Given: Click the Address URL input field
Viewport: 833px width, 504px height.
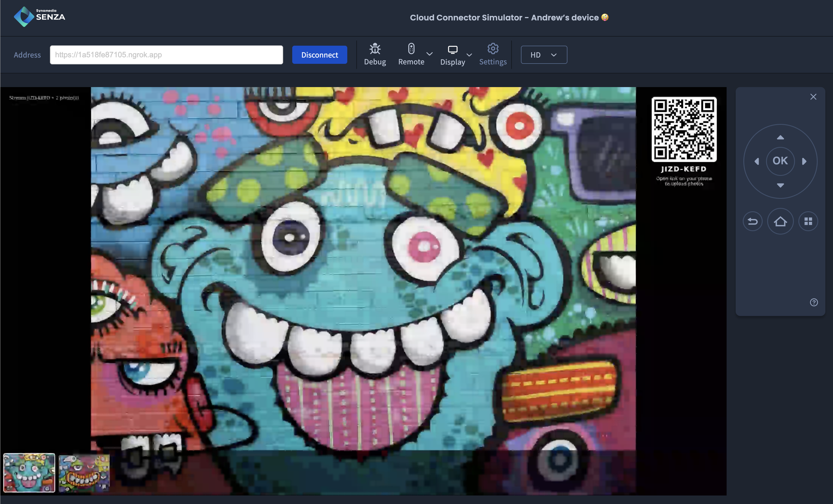Looking at the screenshot, I should click(166, 55).
